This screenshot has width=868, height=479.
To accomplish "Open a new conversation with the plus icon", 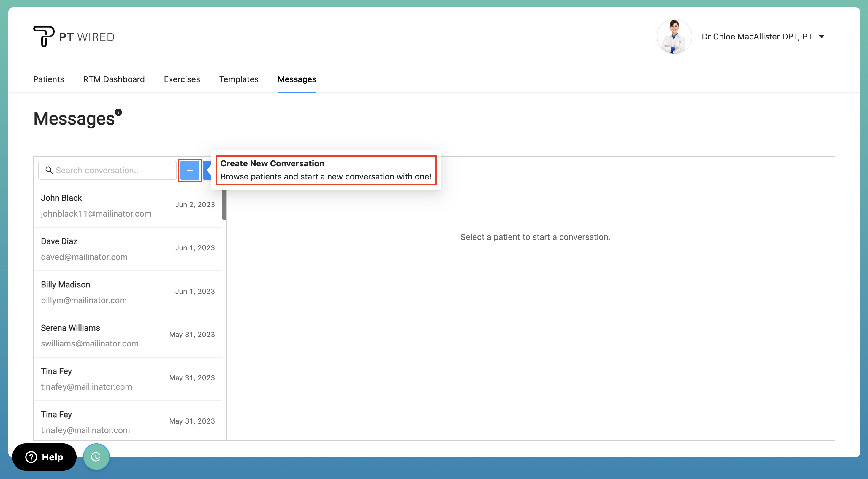I will [x=190, y=170].
